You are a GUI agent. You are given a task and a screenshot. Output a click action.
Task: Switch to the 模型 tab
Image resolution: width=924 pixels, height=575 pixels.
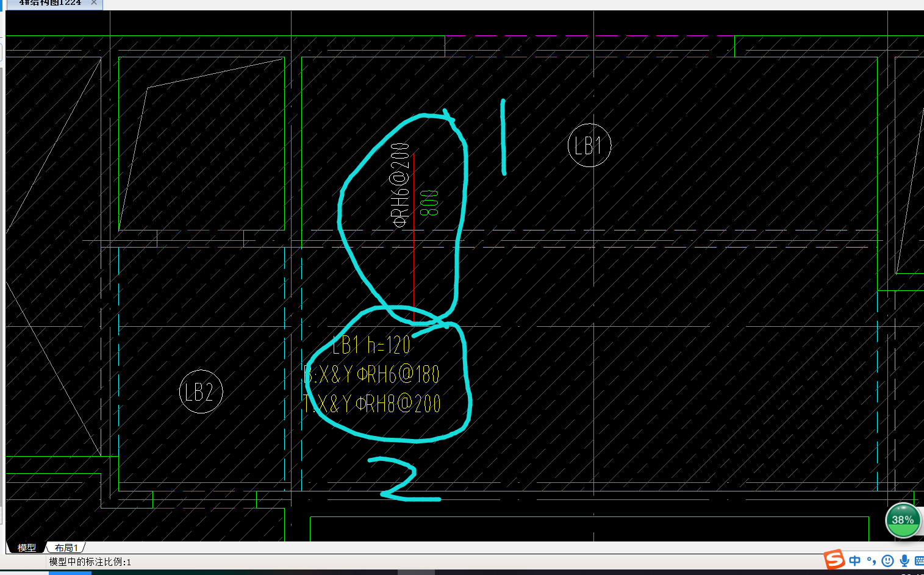27,548
